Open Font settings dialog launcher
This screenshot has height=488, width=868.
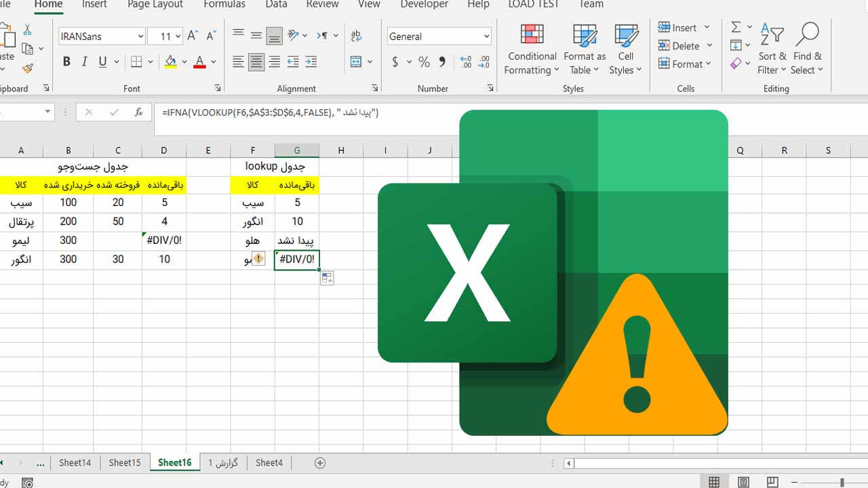pyautogui.click(x=218, y=88)
